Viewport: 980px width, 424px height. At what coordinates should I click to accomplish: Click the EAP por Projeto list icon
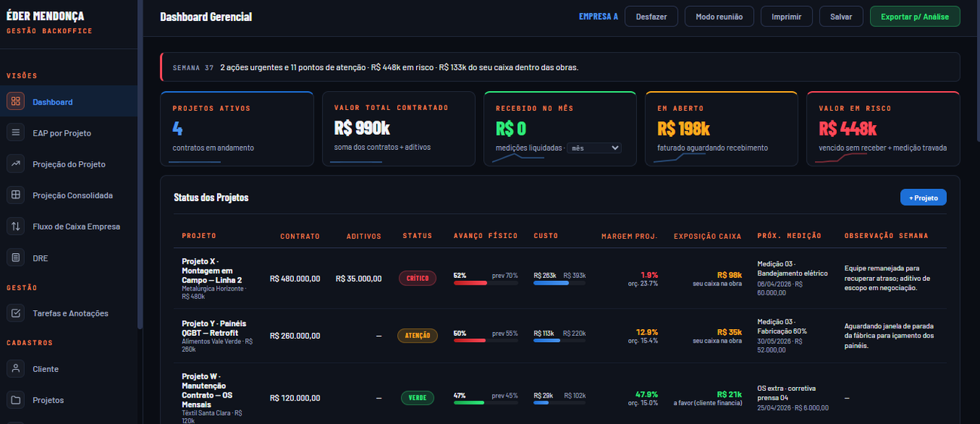click(15, 133)
